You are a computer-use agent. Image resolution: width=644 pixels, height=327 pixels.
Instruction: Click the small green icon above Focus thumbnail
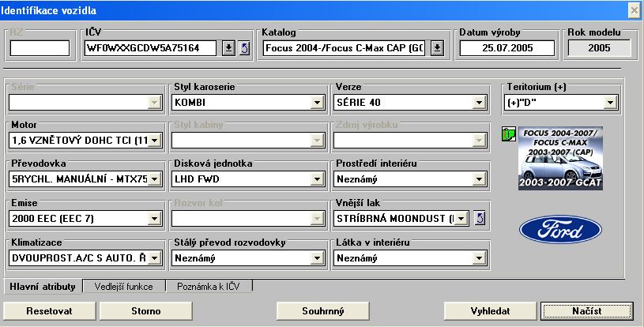(508, 136)
